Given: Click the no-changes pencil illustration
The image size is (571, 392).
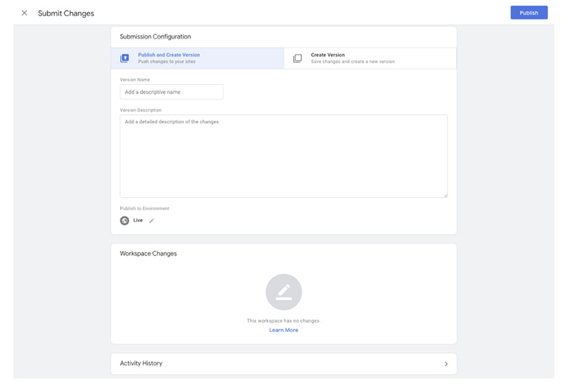Looking at the screenshot, I should [x=283, y=292].
